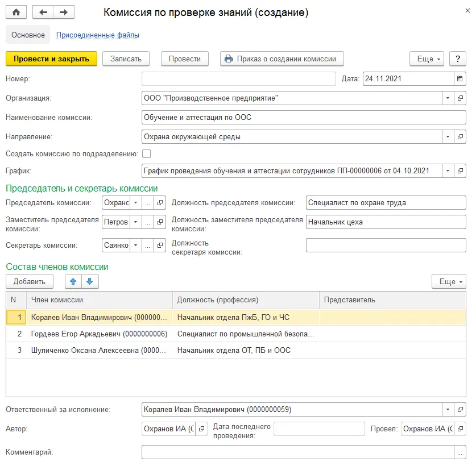
Task: Open the top toolbar Еще menu
Action: pyautogui.click(x=427, y=59)
